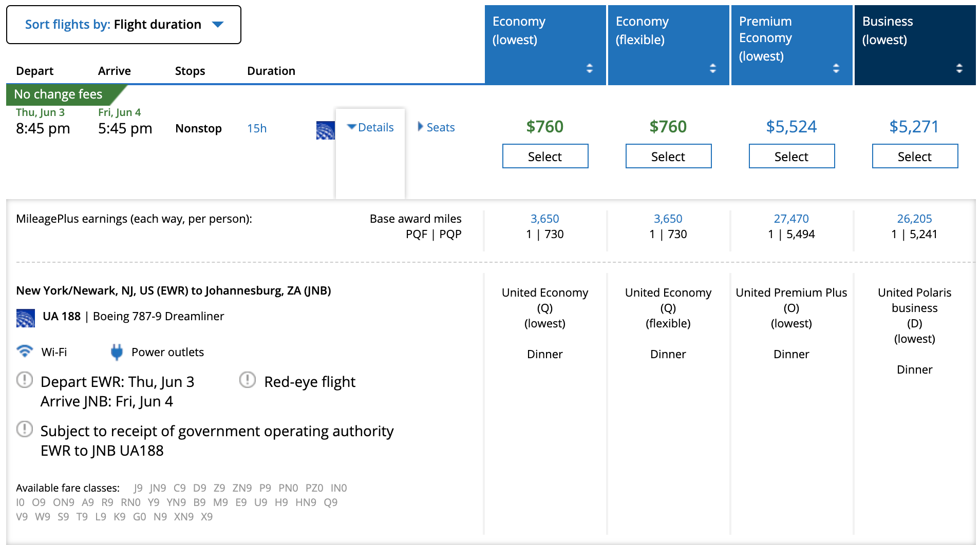Click the United logo beside the 15h duration
The width and height of the screenshot is (980, 545).
325,130
